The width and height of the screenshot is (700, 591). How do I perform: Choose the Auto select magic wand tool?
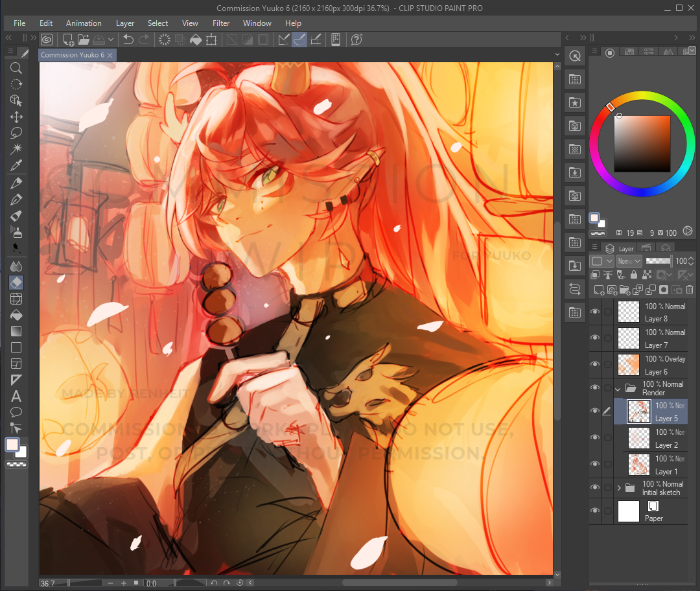tap(16, 149)
